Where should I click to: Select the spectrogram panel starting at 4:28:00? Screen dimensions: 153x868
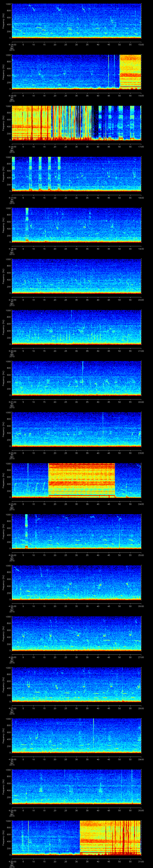[x=77, y=736]
